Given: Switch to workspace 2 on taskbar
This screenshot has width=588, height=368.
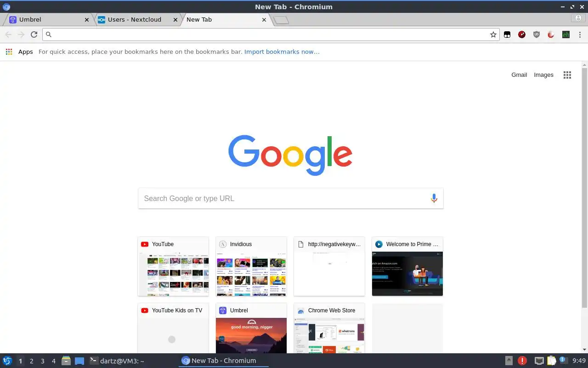Looking at the screenshot, I should pyautogui.click(x=31, y=361).
